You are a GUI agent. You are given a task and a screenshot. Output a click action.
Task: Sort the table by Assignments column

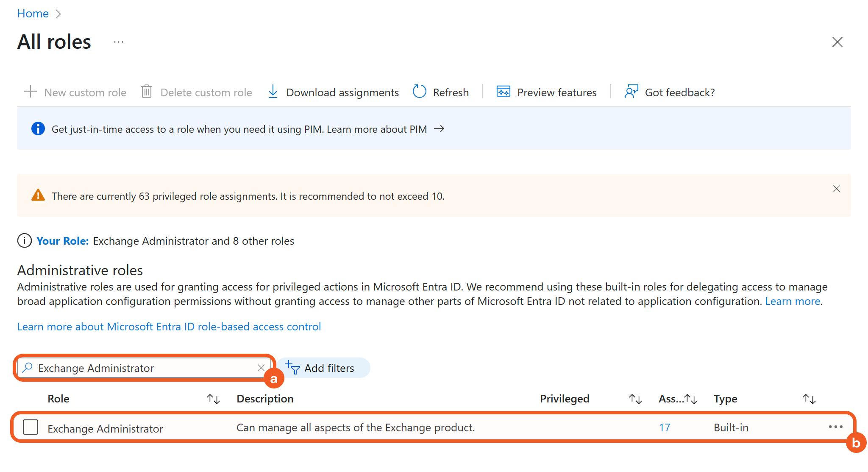click(691, 399)
